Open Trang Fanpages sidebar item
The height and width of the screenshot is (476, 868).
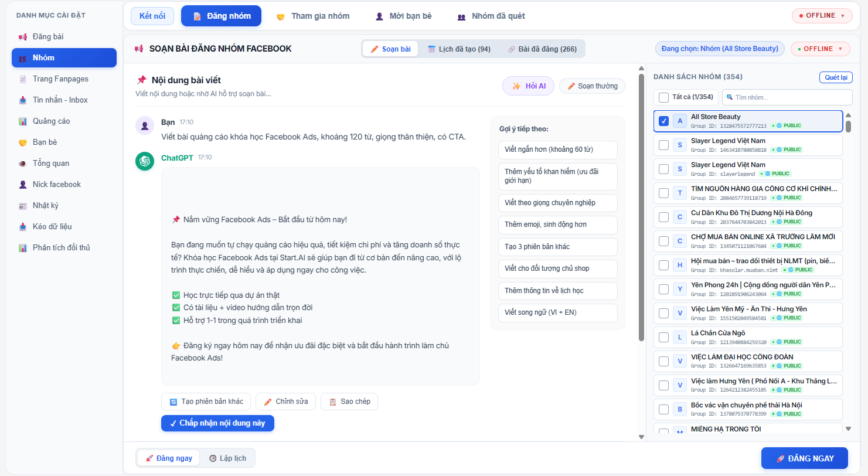64,79
